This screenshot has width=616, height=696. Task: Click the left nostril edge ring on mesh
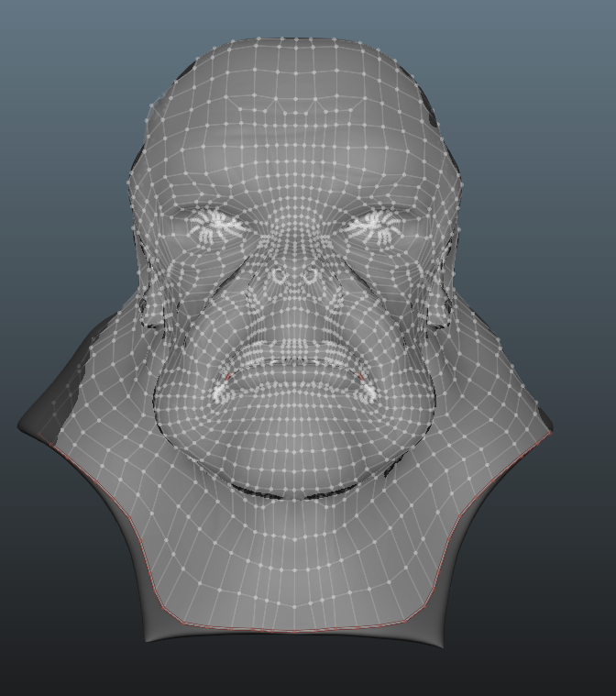pyautogui.click(x=280, y=276)
